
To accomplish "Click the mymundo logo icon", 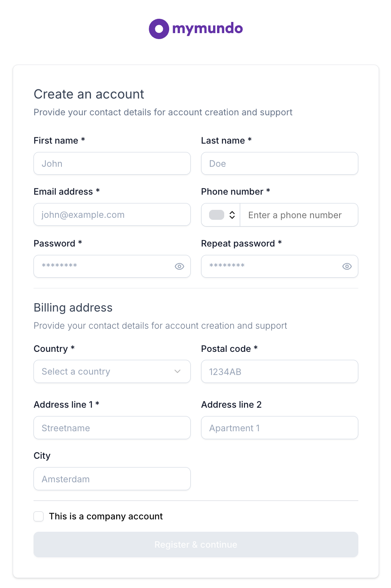I will pyautogui.click(x=159, y=29).
